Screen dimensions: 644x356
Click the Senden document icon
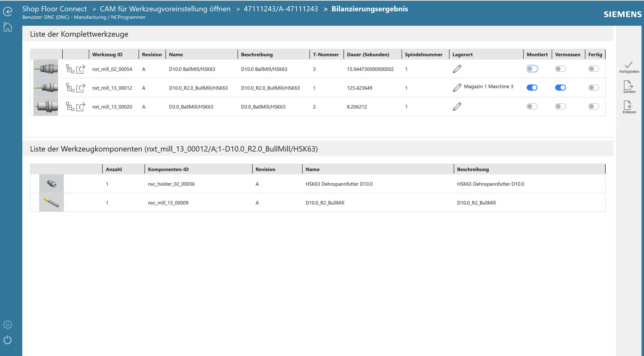[x=628, y=85]
